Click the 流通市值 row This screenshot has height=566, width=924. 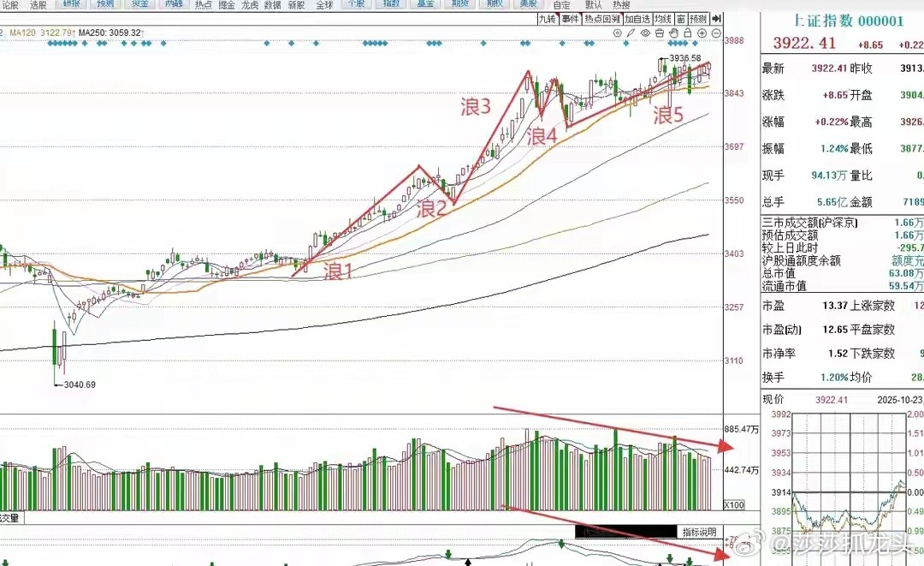(842, 286)
